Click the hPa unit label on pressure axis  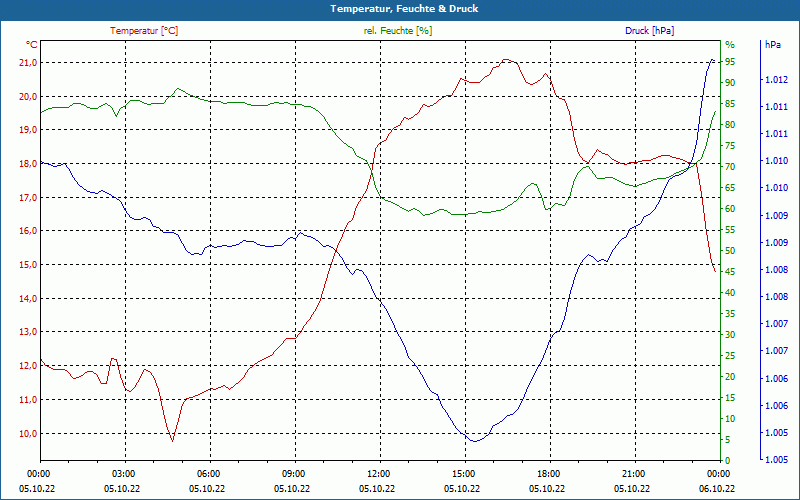773,45
